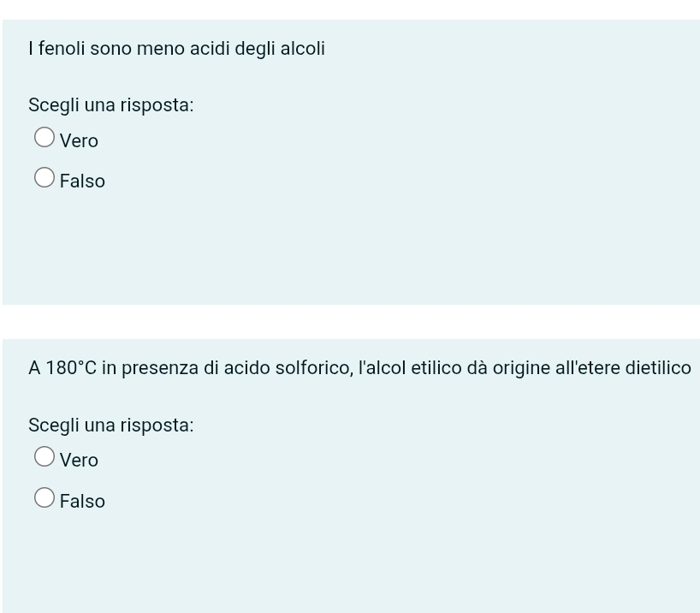Click the white gap between the two questions
This screenshot has width=700, height=613.
coord(351,322)
